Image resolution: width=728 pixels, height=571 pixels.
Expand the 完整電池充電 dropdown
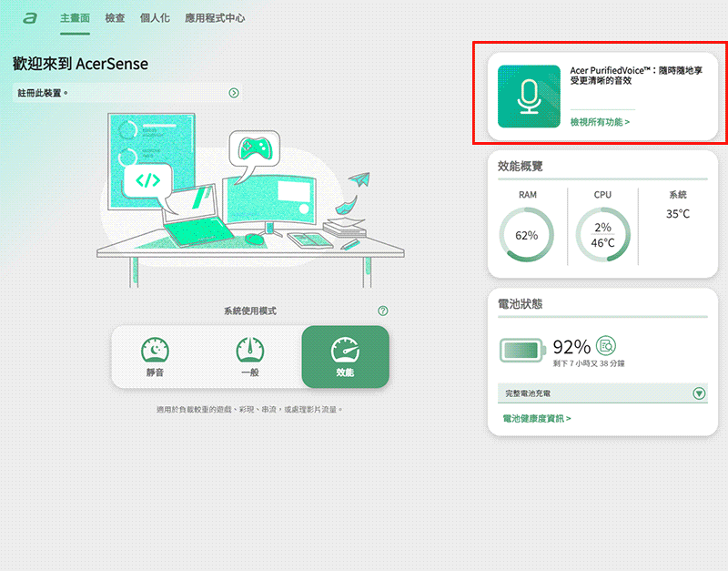[x=602, y=393]
